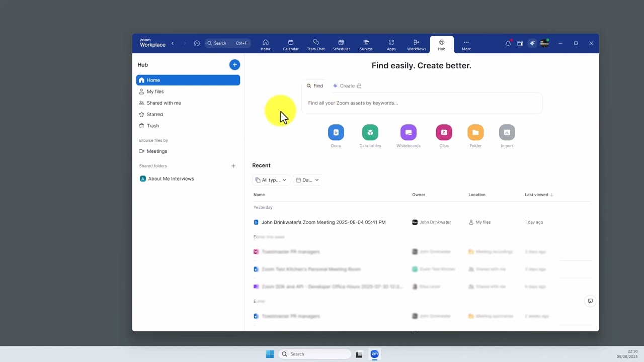Open Task View on the taskbar
This screenshot has width=644, height=362.
click(359, 354)
